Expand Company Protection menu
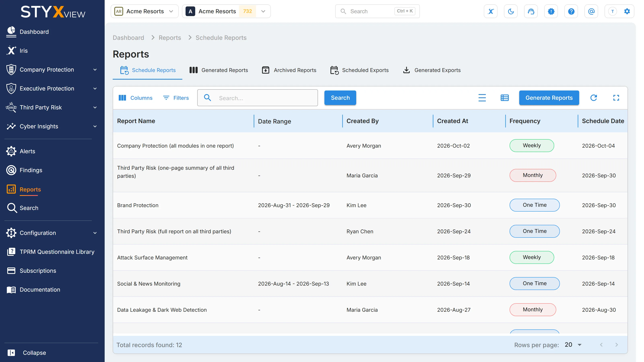The height and width of the screenshot is (362, 644). pyautogui.click(x=52, y=69)
